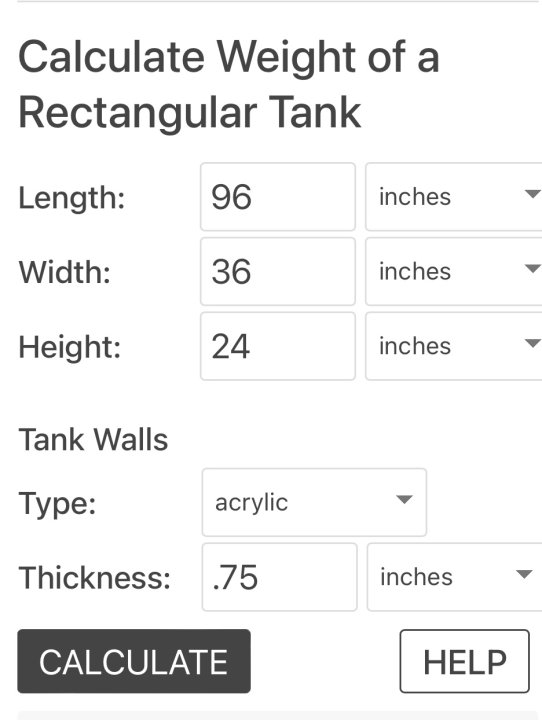Open the Height units dropdown

454,346
